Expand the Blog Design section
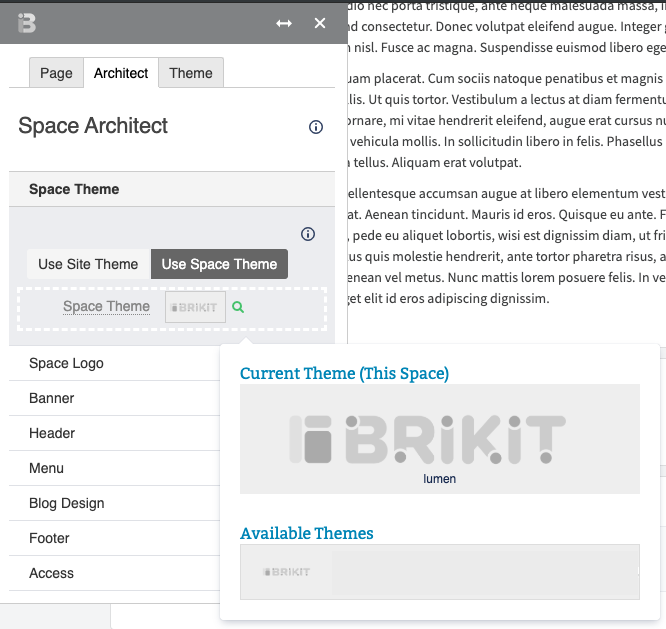This screenshot has height=629, width=666. (115, 503)
